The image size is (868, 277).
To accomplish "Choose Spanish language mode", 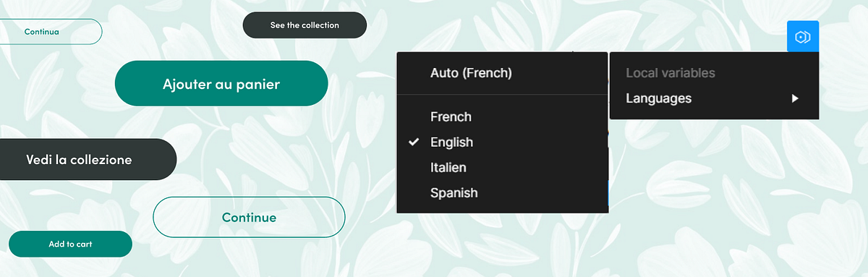I will pos(503,192).
